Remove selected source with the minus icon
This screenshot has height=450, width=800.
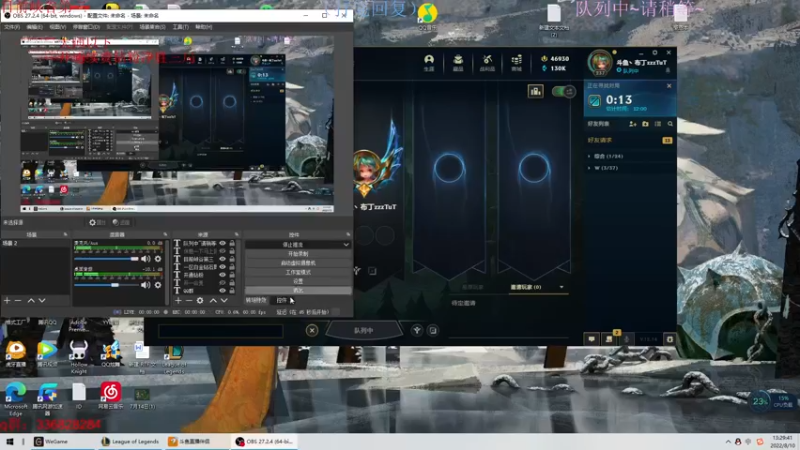pyautogui.click(x=189, y=301)
